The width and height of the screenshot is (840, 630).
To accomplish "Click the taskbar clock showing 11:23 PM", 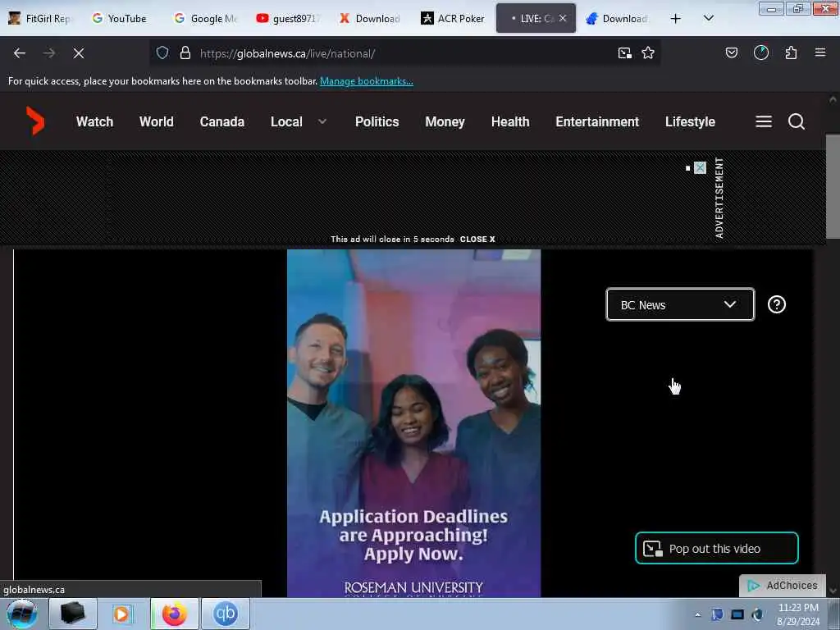I will [x=798, y=614].
